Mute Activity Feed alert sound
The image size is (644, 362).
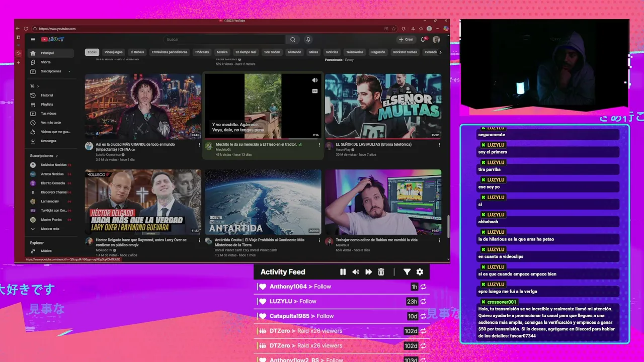tap(356, 272)
